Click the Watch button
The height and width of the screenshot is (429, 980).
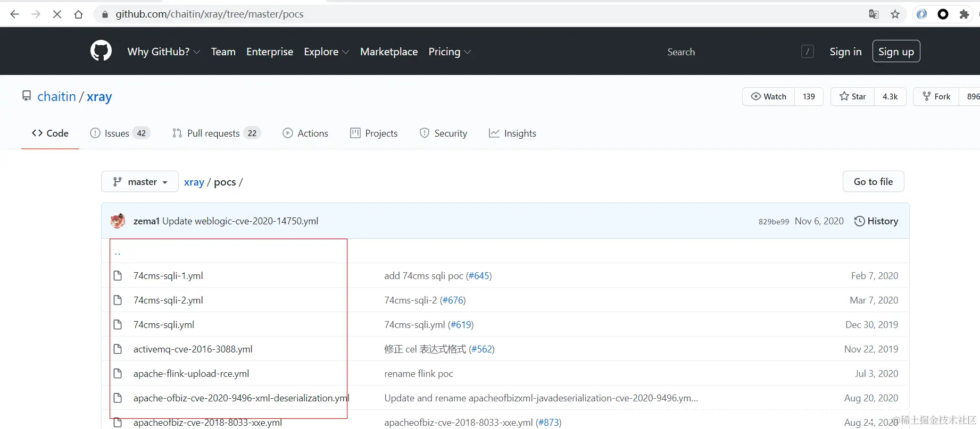coord(769,96)
